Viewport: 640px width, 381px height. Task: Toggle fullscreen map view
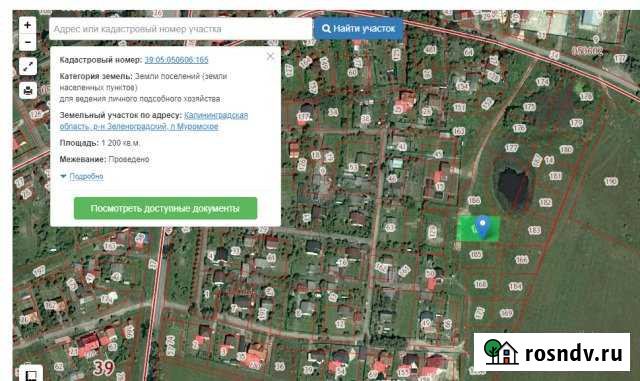28,66
